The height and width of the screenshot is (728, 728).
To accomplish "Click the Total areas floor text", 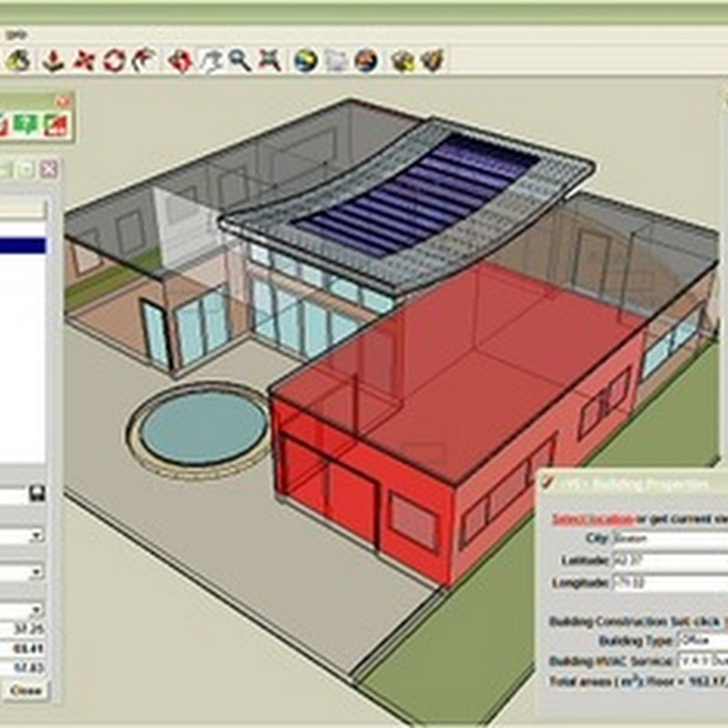I will click(639, 682).
